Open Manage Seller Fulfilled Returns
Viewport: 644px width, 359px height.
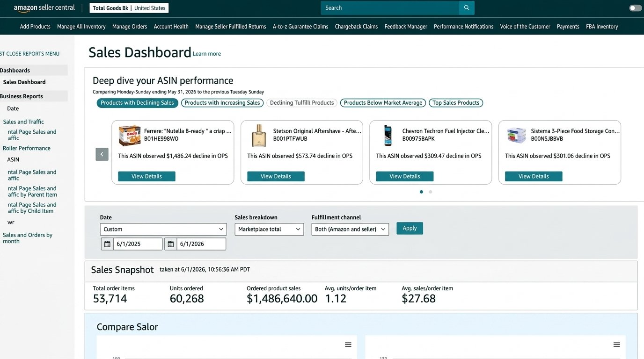click(x=231, y=27)
